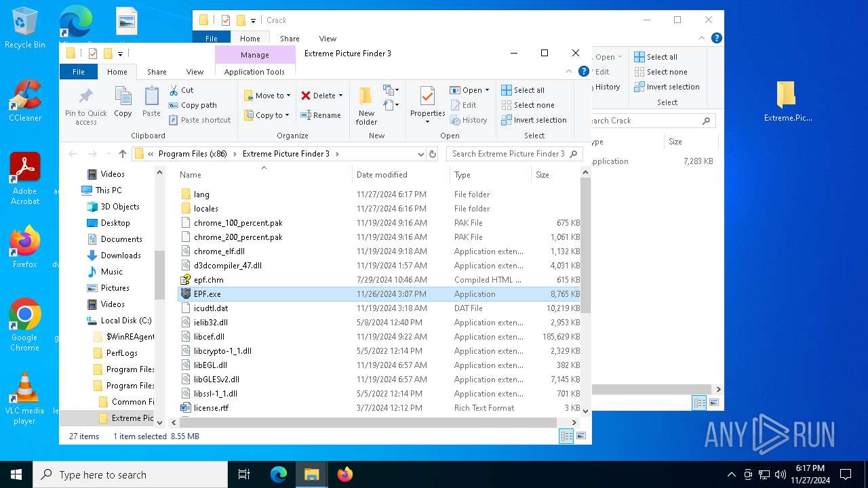Click Program Files (x86) breadcrumb

pos(193,154)
